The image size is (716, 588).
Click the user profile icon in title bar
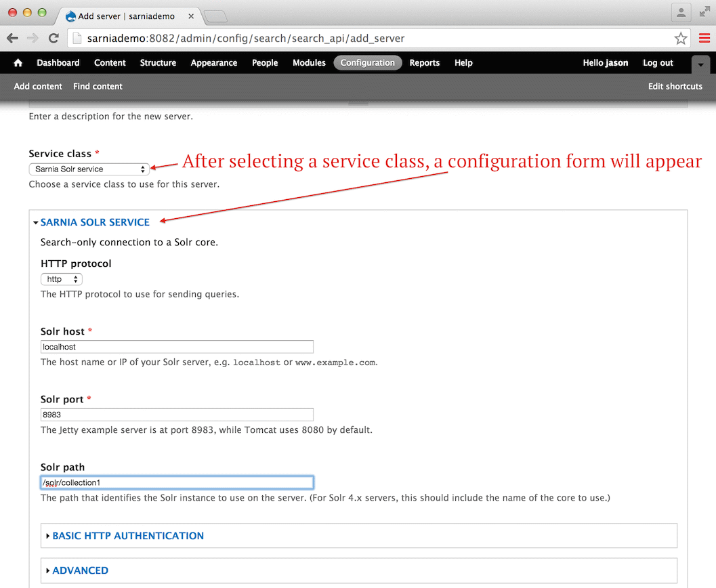pyautogui.click(x=681, y=12)
